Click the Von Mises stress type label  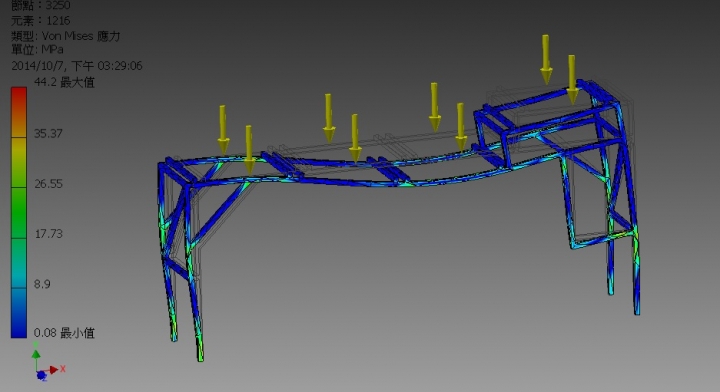pyautogui.click(x=66, y=36)
